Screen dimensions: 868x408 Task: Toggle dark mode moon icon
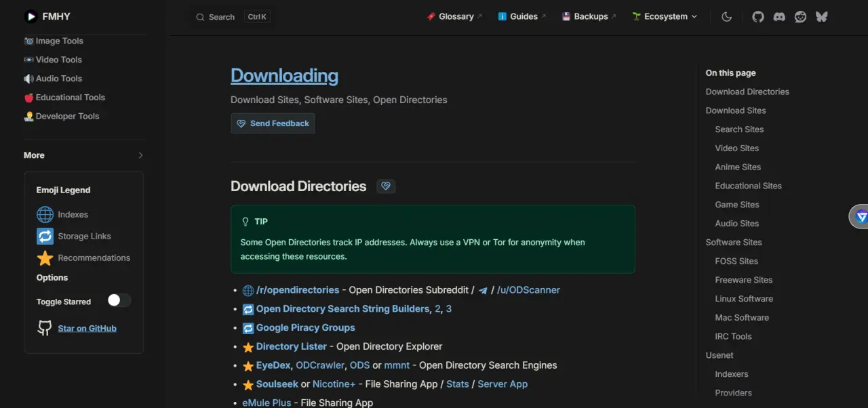pyautogui.click(x=727, y=17)
